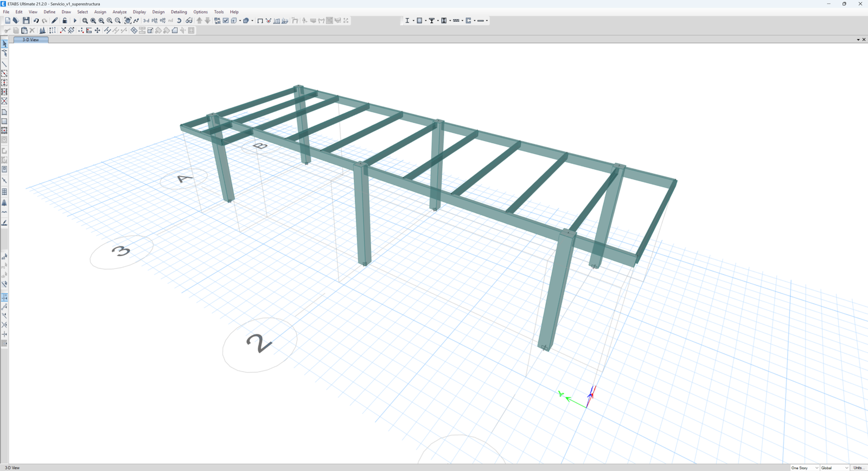Click the grid line bubble labeled 2
Image resolution: width=868 pixels, height=471 pixels.
click(259, 345)
